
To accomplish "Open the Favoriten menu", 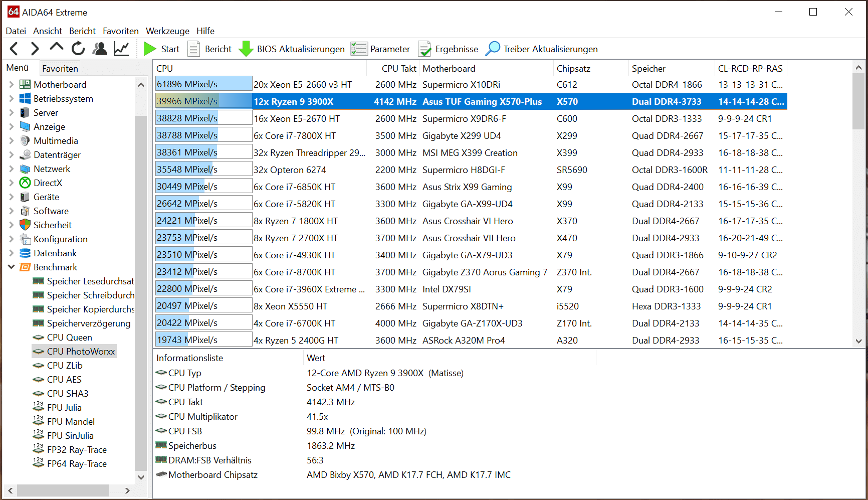I will 121,31.
